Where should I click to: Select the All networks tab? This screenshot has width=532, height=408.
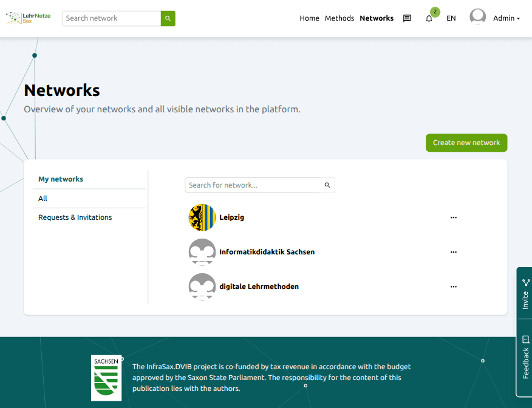point(89,199)
